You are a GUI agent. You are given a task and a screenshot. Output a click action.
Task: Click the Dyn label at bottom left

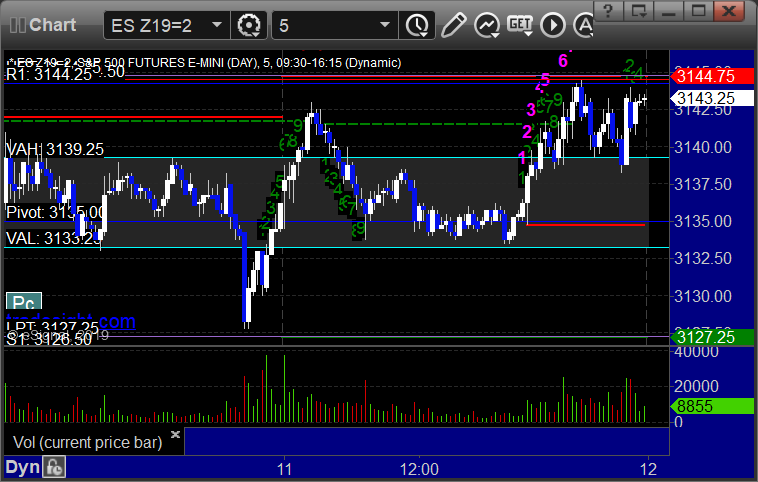23,467
